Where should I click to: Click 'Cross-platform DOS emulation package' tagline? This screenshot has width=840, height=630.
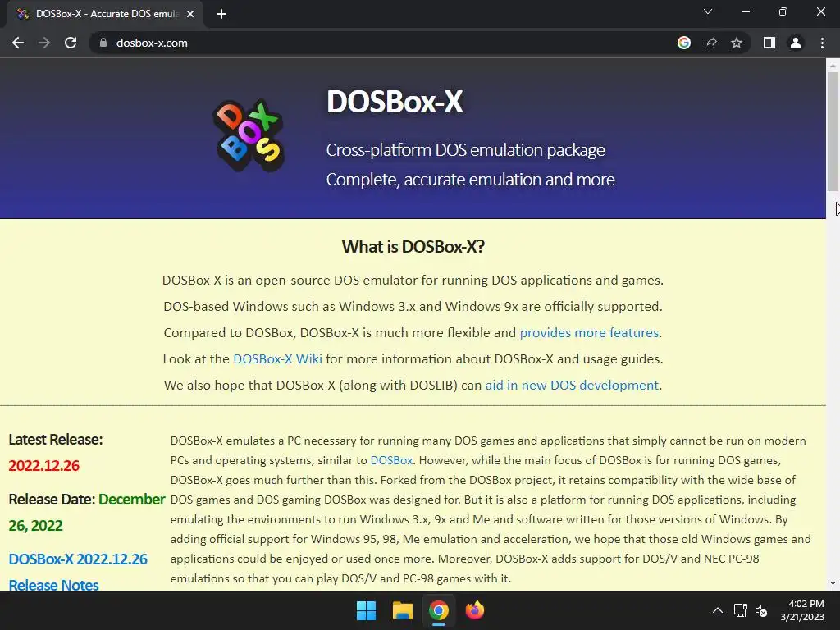[466, 150]
